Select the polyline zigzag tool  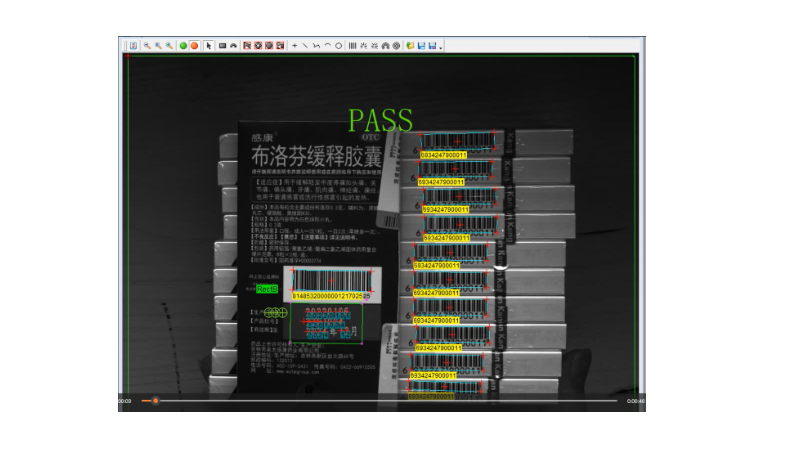point(316,46)
